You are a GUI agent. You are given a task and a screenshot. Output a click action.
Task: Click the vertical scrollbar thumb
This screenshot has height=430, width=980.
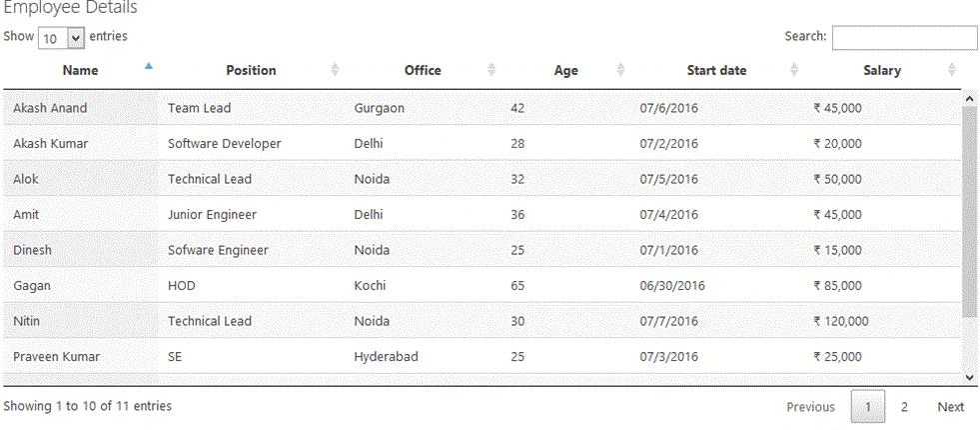click(969, 210)
